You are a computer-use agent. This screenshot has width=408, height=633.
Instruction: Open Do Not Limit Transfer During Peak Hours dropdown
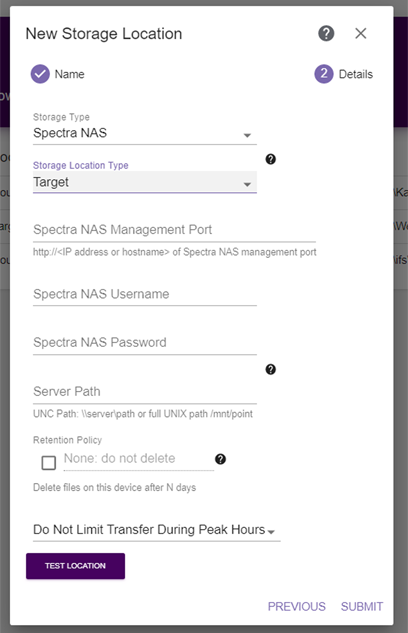tap(157, 530)
